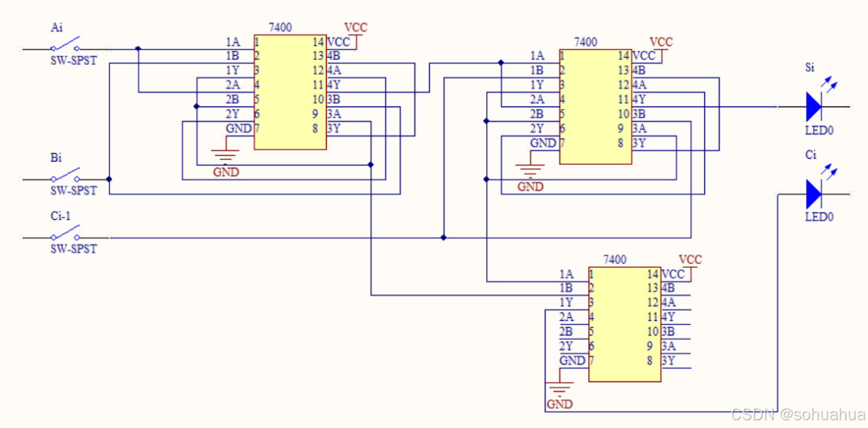Click the "Ai" switch designator text

click(x=56, y=27)
